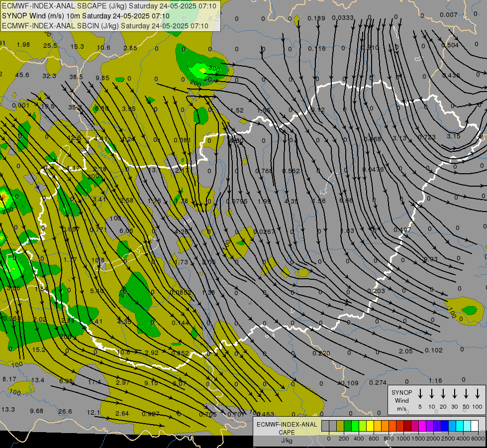
Task: Click the map value 0.0267
Action: 264,231
